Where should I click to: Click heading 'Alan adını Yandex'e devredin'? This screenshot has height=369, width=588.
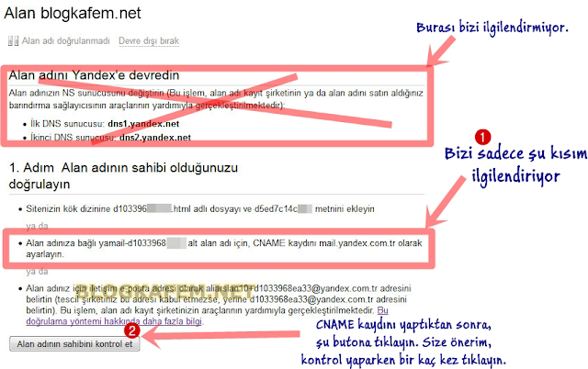point(94,75)
